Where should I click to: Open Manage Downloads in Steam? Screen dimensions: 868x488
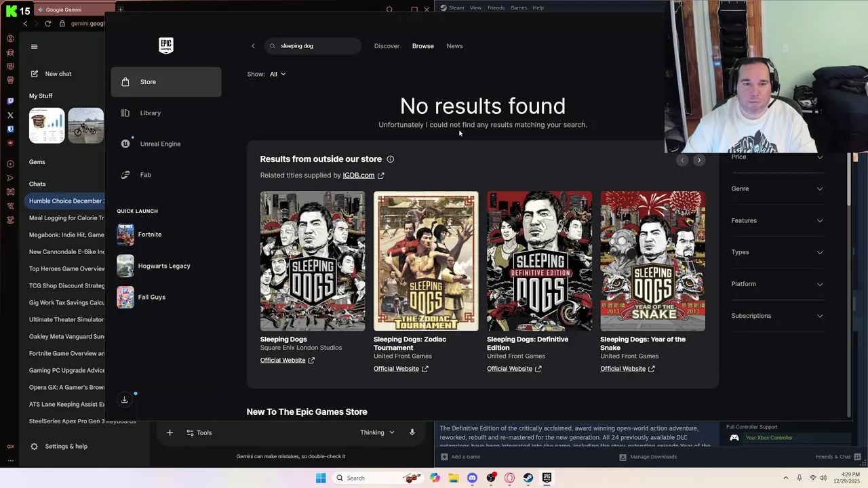point(648,457)
